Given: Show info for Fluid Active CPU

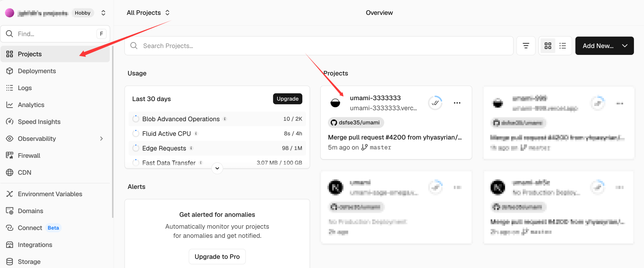Looking at the screenshot, I should pos(196,134).
